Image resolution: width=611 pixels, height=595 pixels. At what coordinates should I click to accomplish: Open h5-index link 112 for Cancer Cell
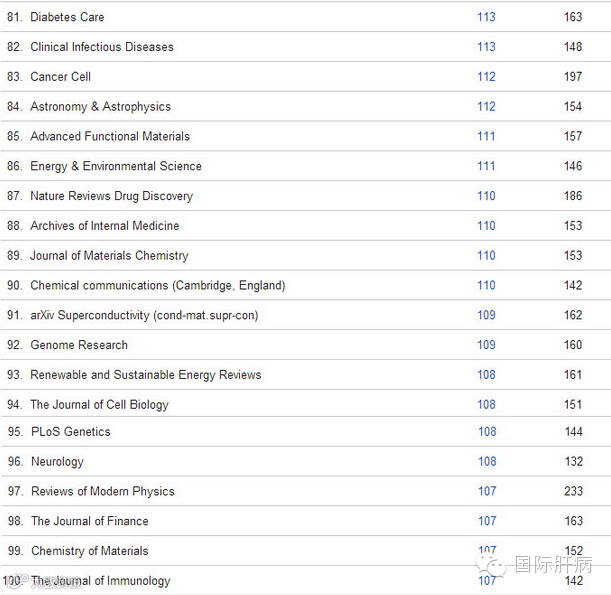486,76
